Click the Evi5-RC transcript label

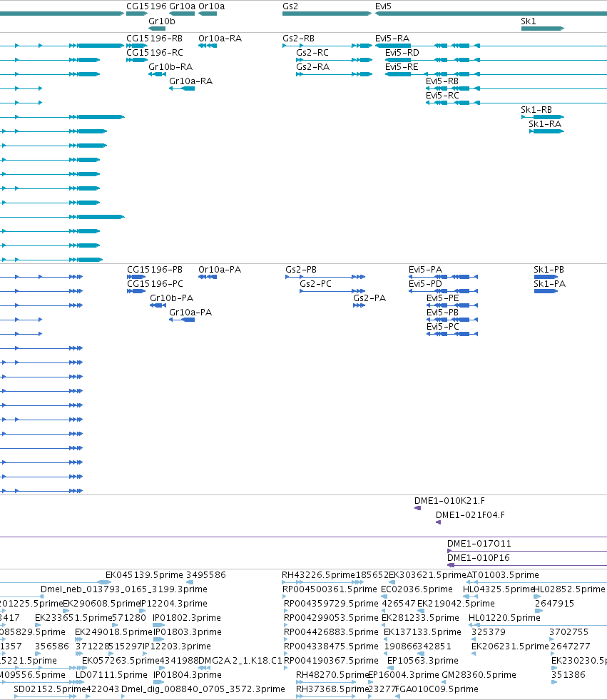[442, 96]
